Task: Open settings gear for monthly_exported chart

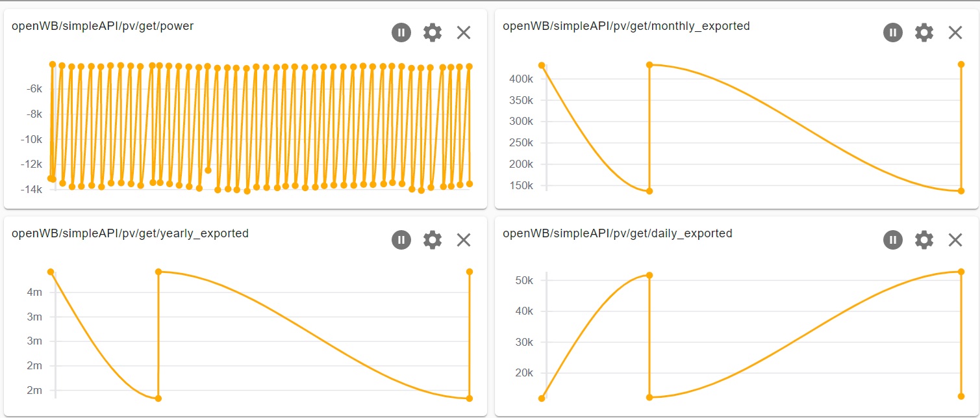Action: (924, 33)
